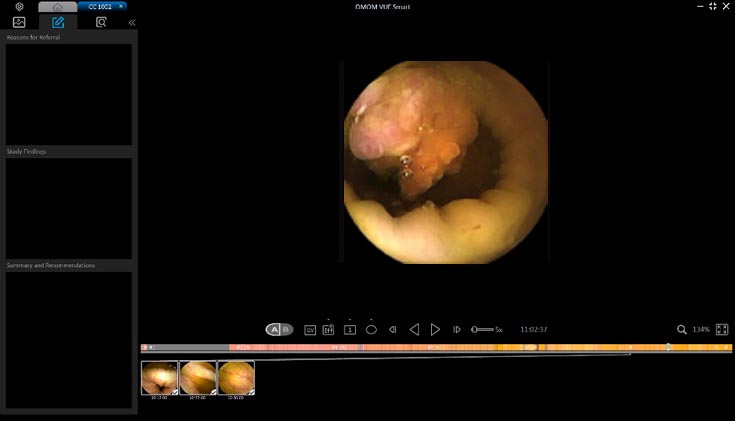
Task: Click the Summary and Recommendations text box
Action: click(68, 338)
